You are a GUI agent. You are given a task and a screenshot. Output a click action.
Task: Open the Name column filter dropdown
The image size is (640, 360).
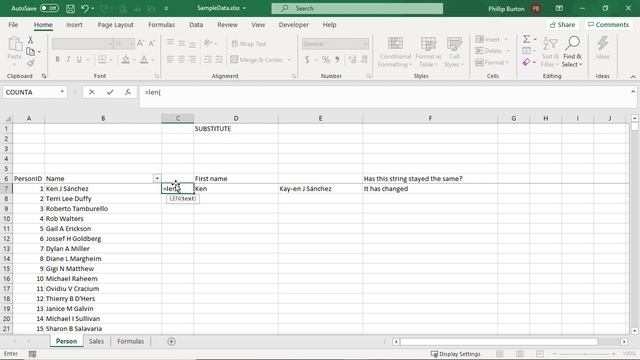157,178
